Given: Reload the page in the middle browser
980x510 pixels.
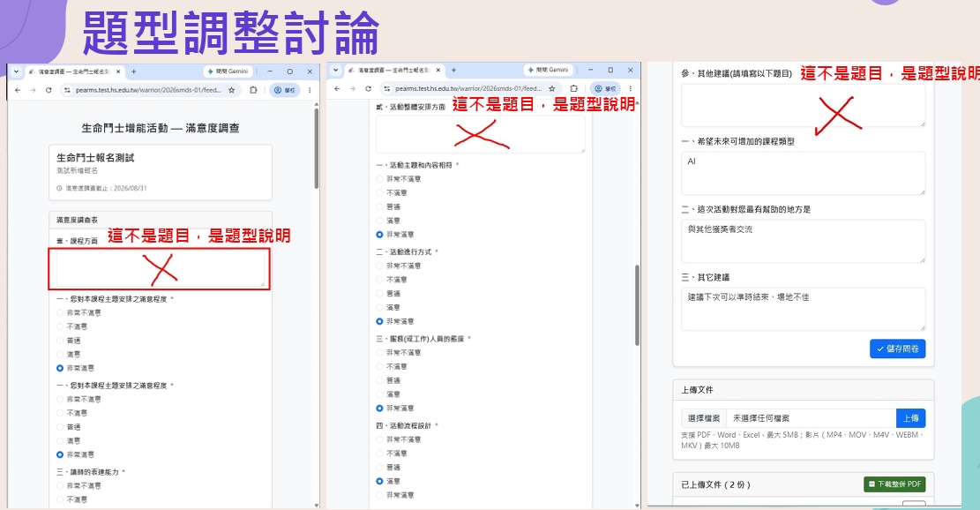Looking at the screenshot, I should click(x=368, y=89).
